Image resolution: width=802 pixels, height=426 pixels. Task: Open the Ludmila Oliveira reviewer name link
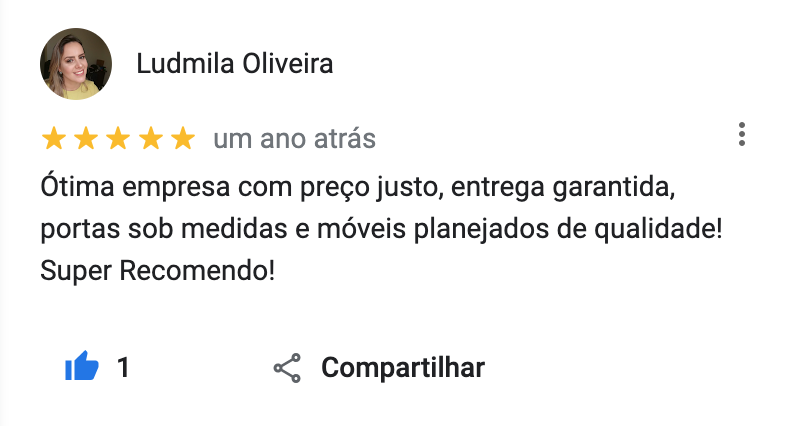(235, 64)
